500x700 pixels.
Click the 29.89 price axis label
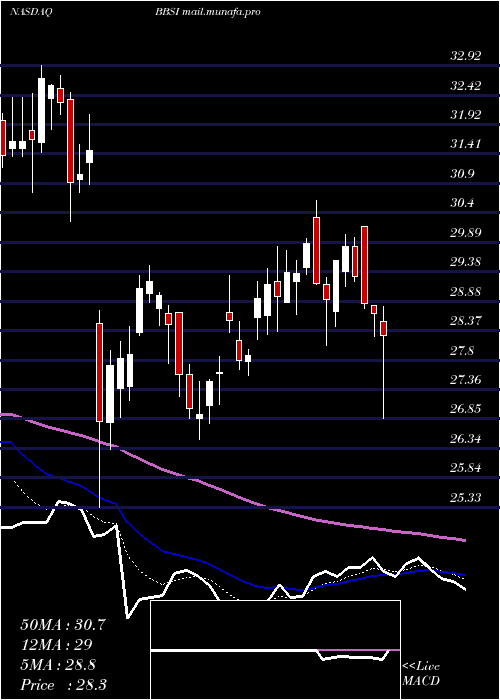[x=466, y=232]
